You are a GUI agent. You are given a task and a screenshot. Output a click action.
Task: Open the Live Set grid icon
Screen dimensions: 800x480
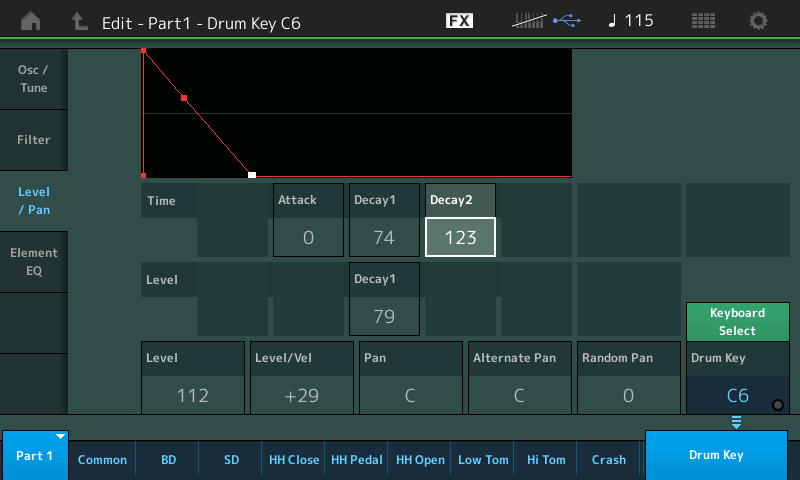pos(703,21)
